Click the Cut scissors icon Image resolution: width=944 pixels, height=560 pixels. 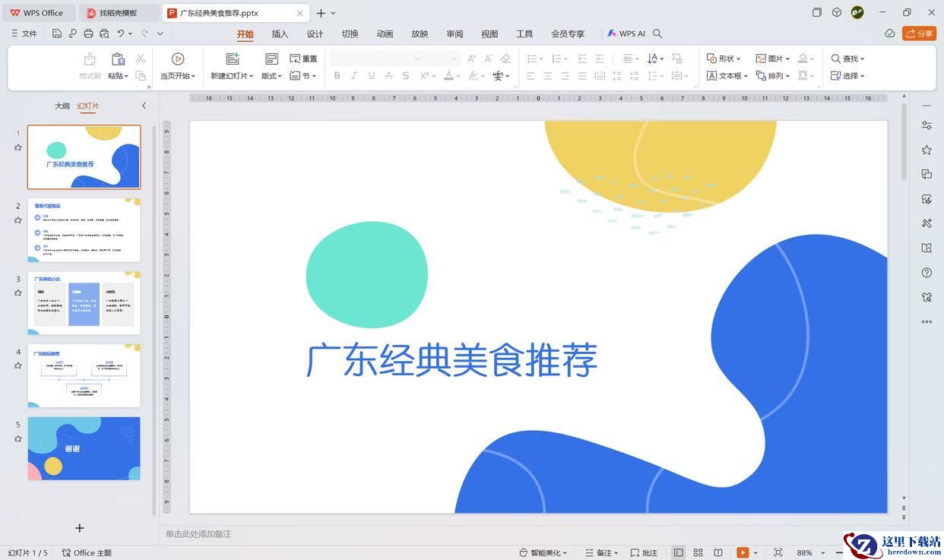(141, 59)
